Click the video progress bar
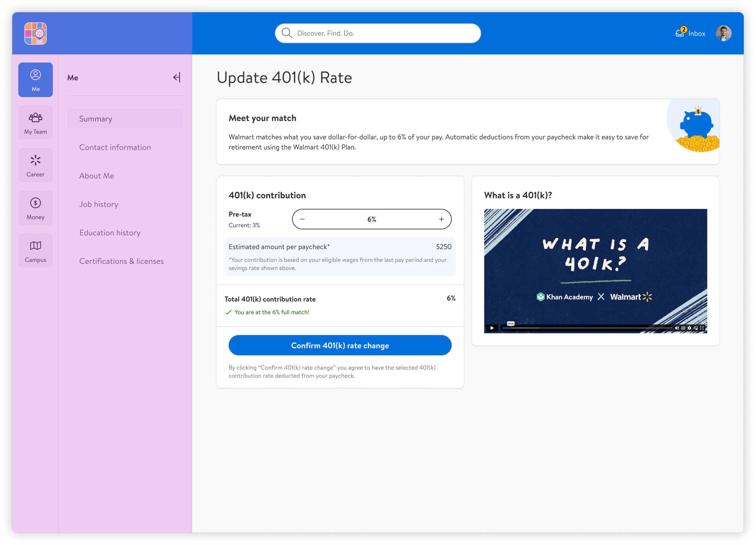 click(x=587, y=328)
